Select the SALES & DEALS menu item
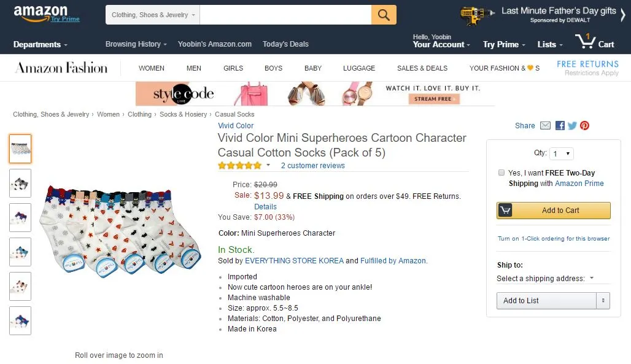Screen dimensions: 631x364 (422, 68)
